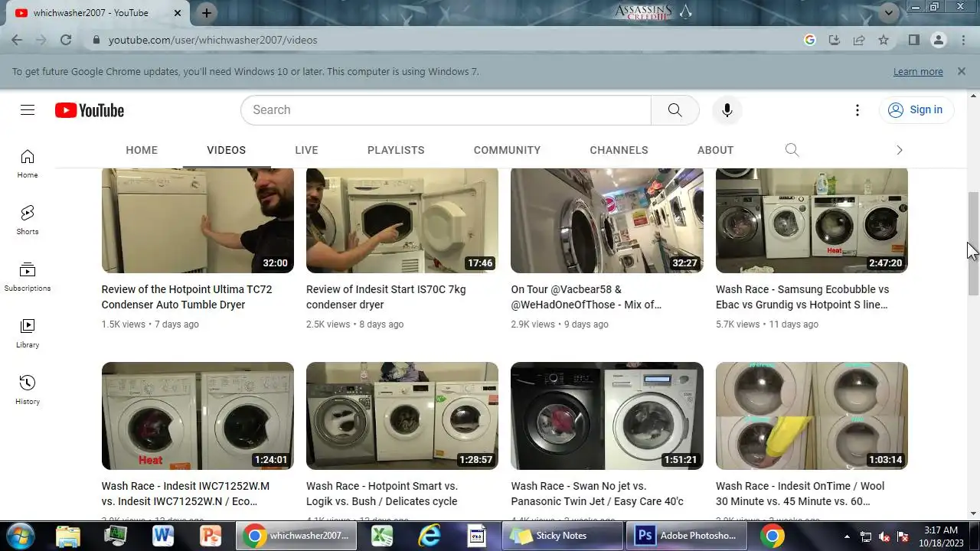Viewport: 980px width, 551px height.
Task: Open the ABOUT channel tab
Action: click(715, 150)
